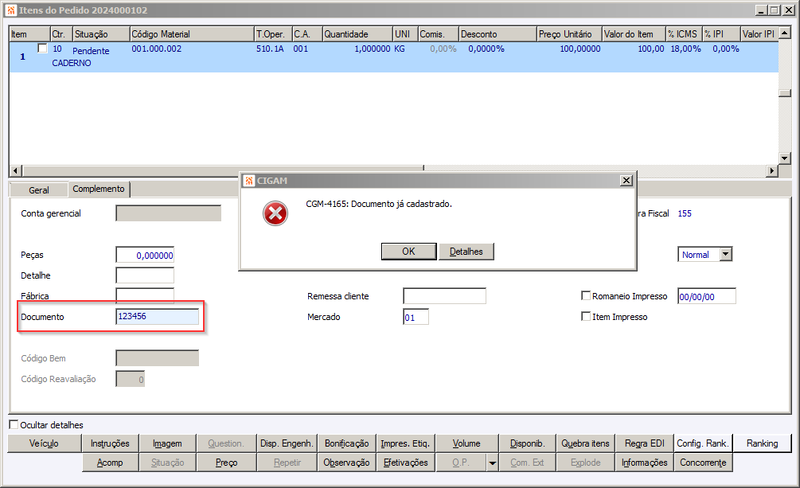Click the Impres. Etiq. button

point(406,444)
